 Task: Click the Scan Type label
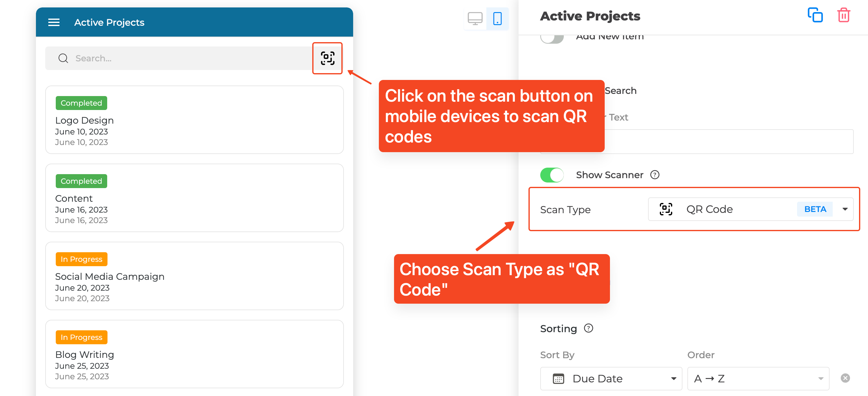pos(565,210)
